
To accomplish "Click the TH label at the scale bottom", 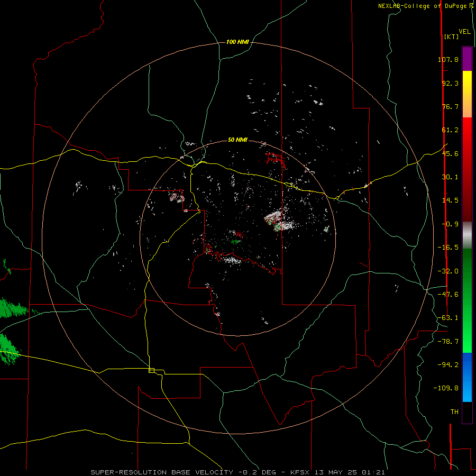I will point(454,412).
